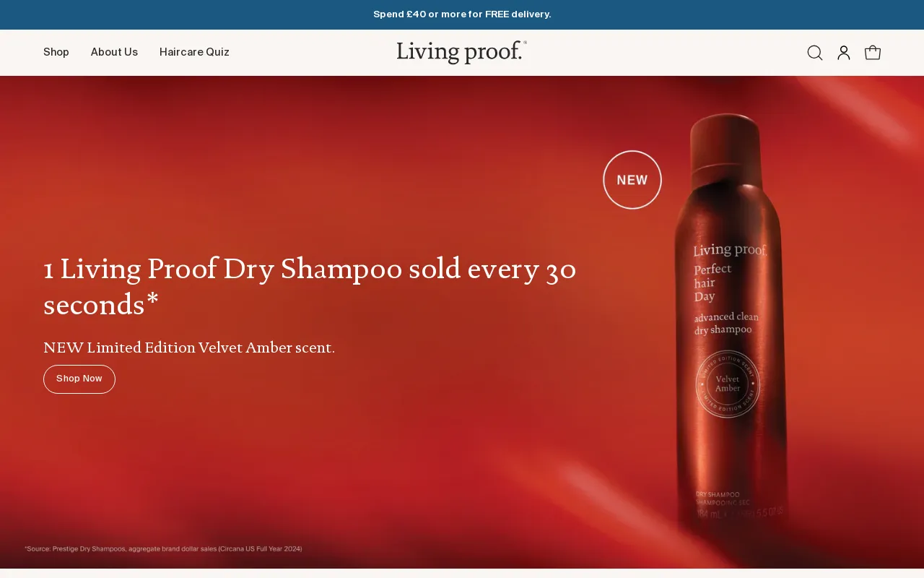Click the Prestige Dry Shampoos source footnote

pos(163,549)
